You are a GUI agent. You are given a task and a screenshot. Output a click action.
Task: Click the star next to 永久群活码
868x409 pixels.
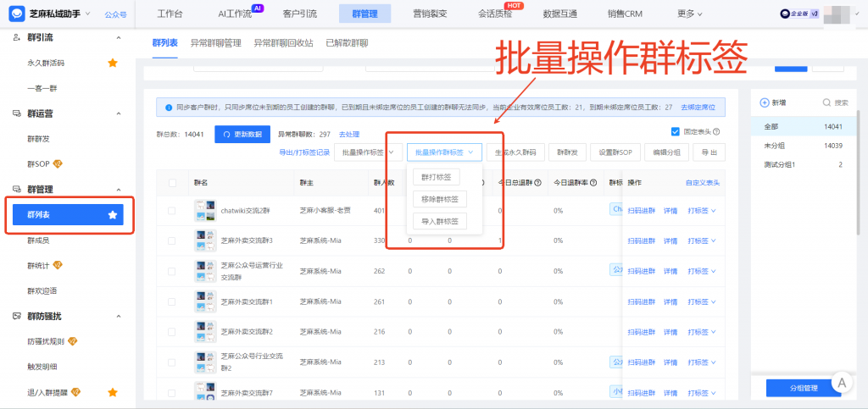(113, 63)
